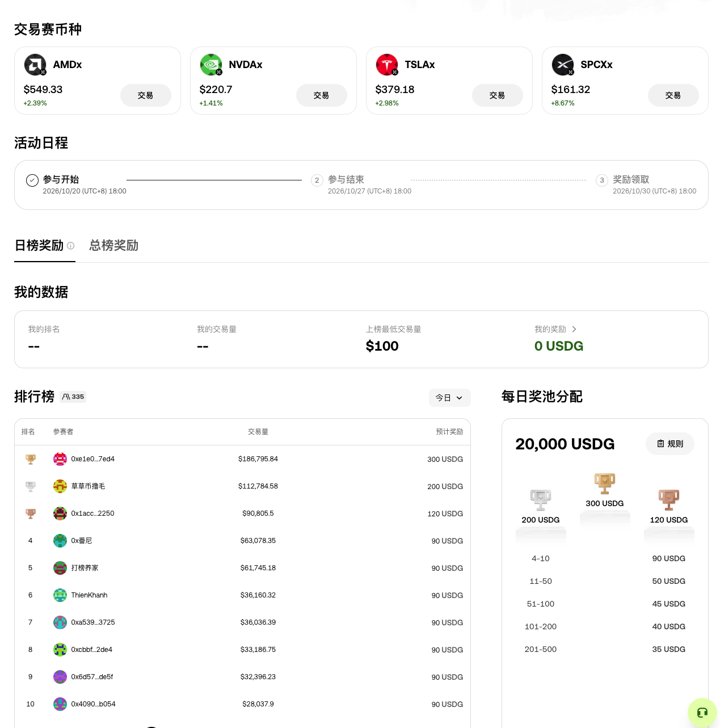Click SPCXx change +8.67%
Viewport: 720px width, 728px height.
click(x=563, y=103)
